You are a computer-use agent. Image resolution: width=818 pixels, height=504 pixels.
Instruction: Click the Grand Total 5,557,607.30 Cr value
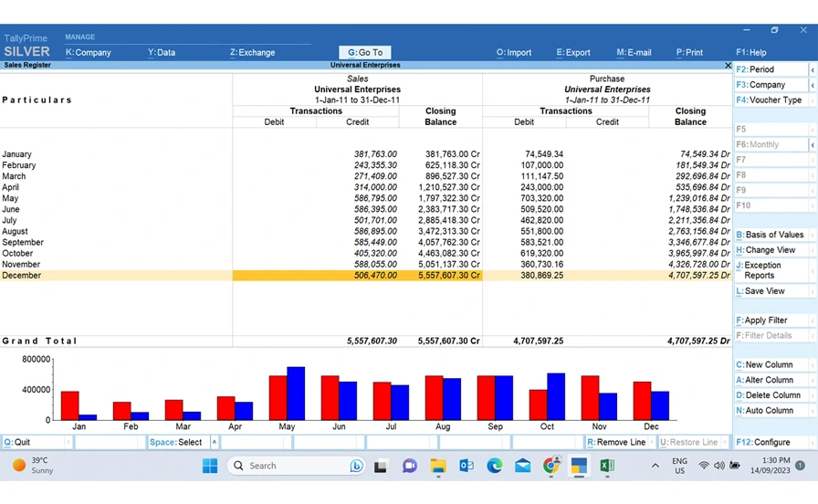click(448, 341)
